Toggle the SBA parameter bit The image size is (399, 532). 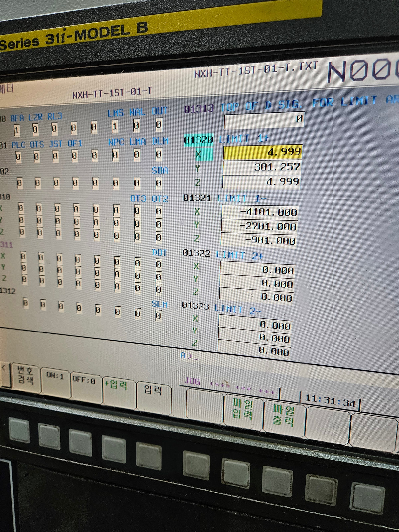(x=159, y=183)
